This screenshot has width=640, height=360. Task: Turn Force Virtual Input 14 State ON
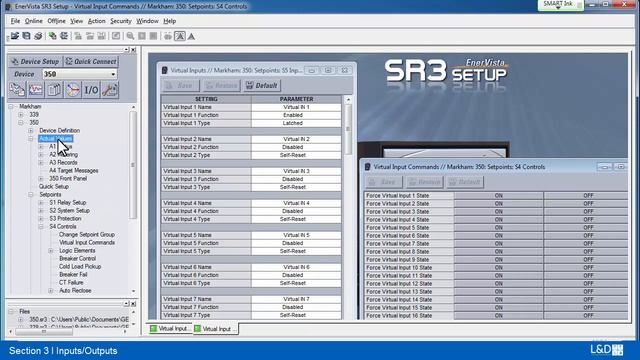[498, 300]
